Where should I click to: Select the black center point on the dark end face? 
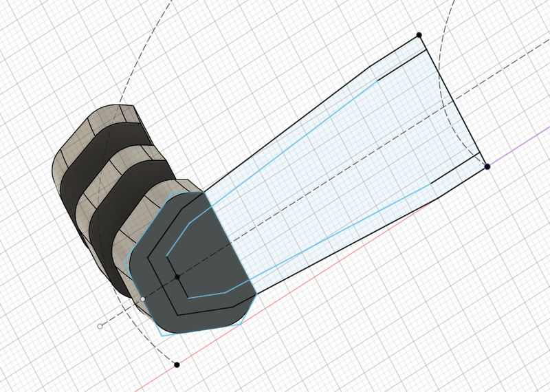coord(177,277)
